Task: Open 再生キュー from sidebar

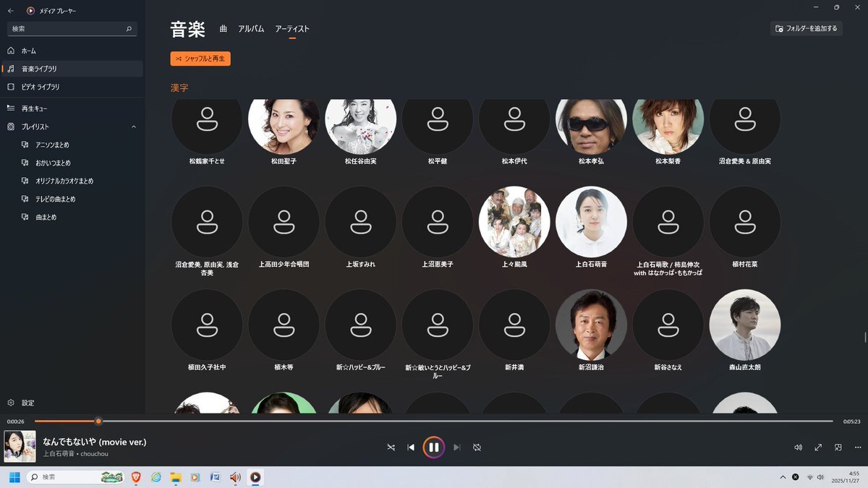Action: [x=35, y=108]
